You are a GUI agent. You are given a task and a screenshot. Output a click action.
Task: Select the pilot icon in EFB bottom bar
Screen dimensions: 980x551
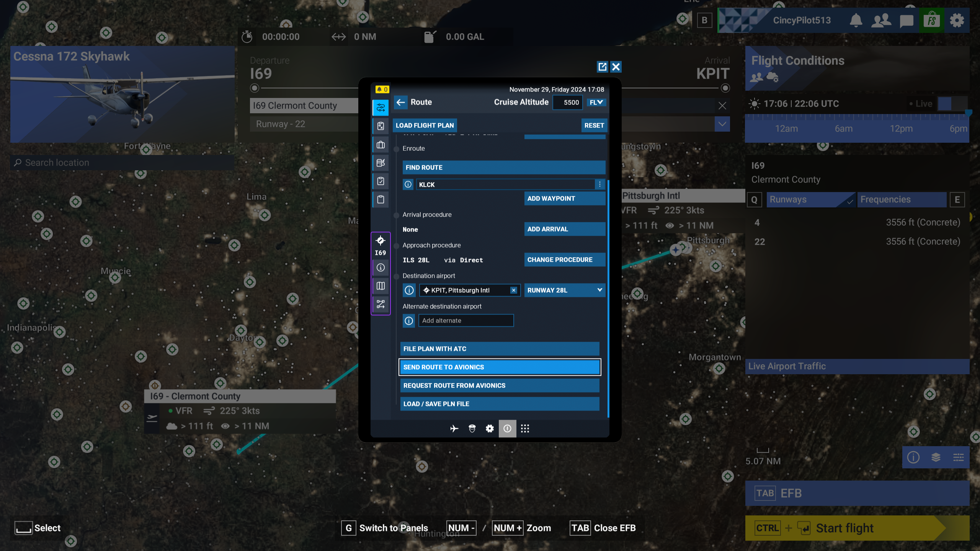pos(472,429)
